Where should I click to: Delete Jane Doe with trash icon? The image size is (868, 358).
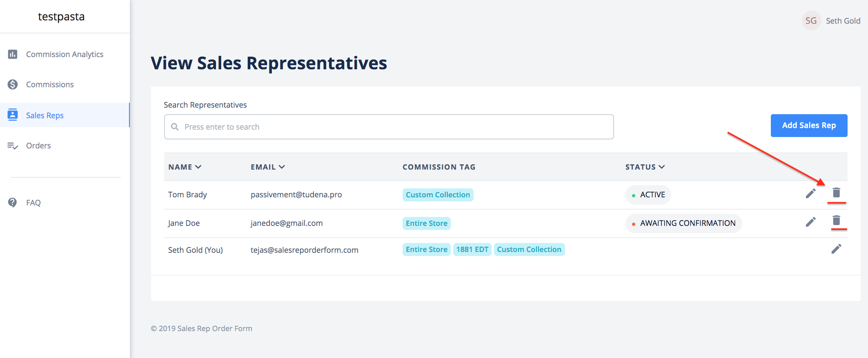pos(836,221)
